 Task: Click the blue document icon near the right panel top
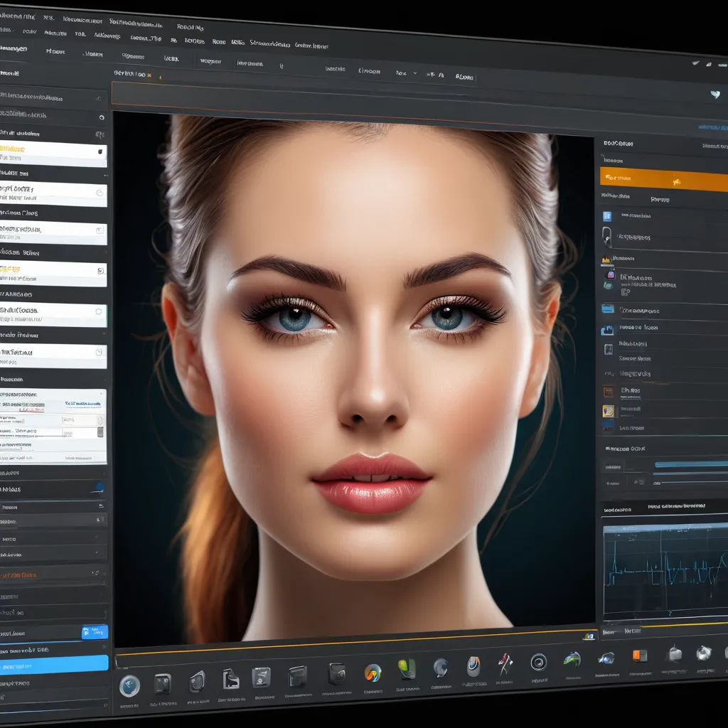click(x=606, y=215)
